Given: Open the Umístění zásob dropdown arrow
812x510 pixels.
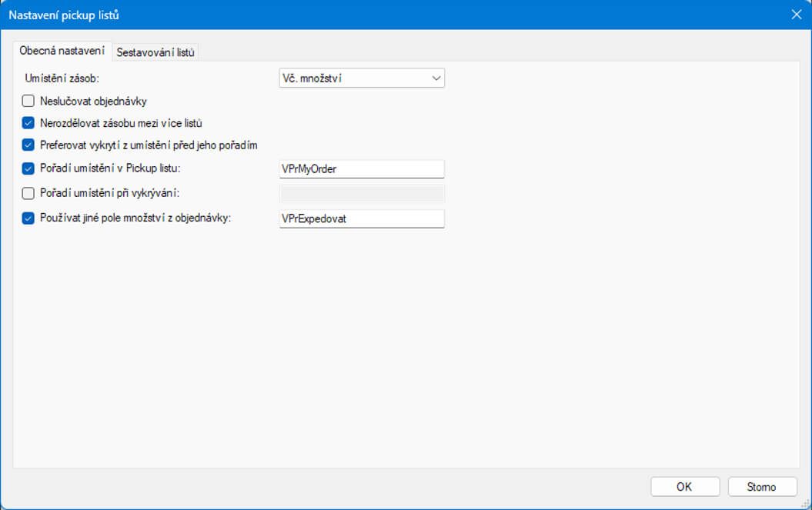Looking at the screenshot, I should (436, 78).
